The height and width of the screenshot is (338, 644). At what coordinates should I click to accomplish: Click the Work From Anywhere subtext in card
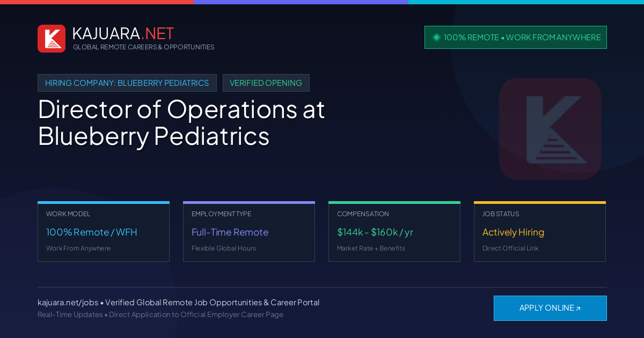tap(78, 248)
